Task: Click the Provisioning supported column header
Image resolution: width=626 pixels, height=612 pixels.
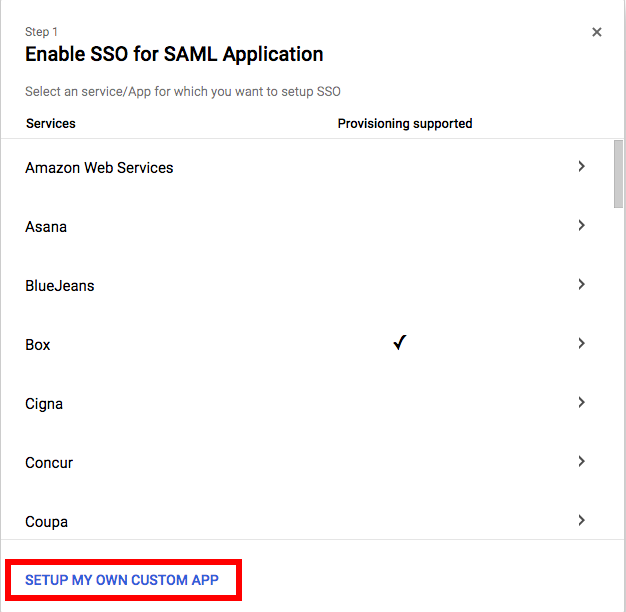Action: (404, 124)
